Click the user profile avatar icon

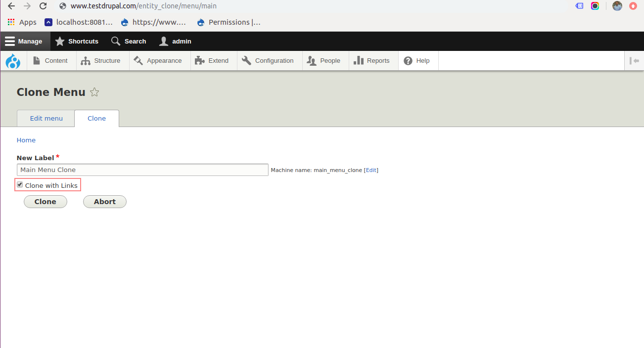(617, 6)
